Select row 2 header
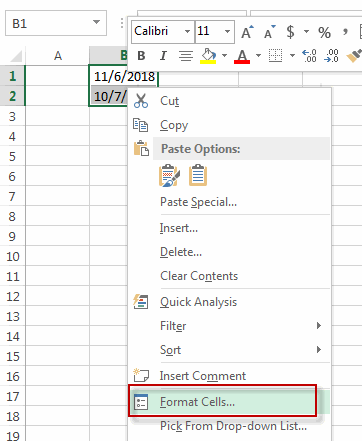362x441 pixels. click(x=12, y=96)
